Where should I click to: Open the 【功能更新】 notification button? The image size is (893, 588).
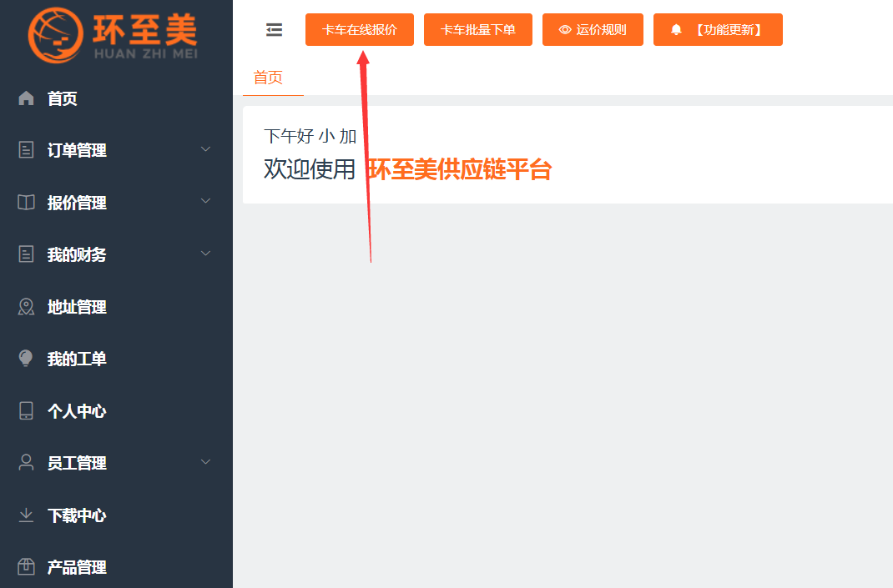(717, 30)
